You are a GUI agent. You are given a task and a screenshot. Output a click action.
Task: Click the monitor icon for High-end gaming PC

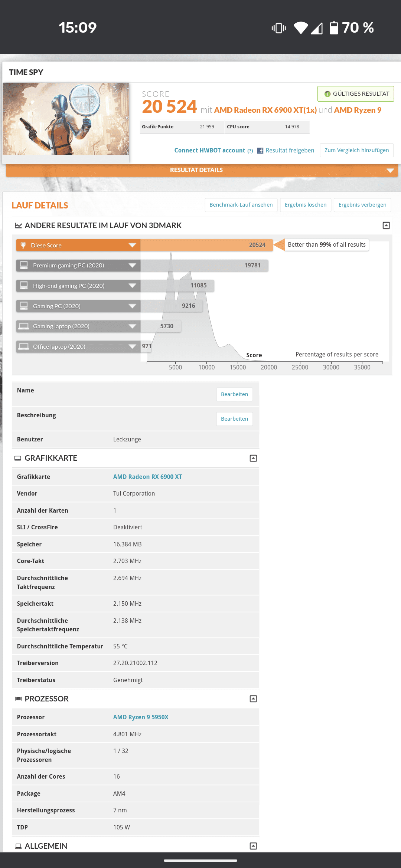(24, 286)
